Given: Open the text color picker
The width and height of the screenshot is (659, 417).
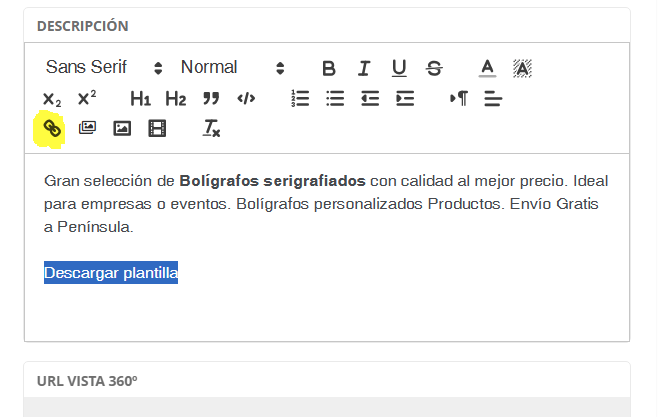Looking at the screenshot, I should 487,68.
